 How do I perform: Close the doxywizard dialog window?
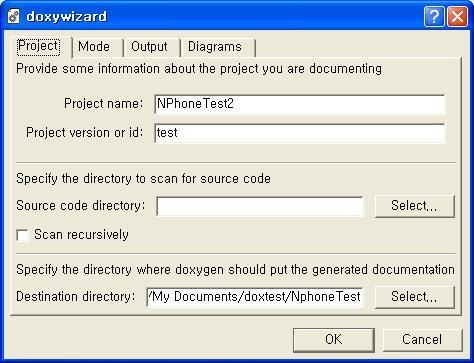click(x=457, y=16)
